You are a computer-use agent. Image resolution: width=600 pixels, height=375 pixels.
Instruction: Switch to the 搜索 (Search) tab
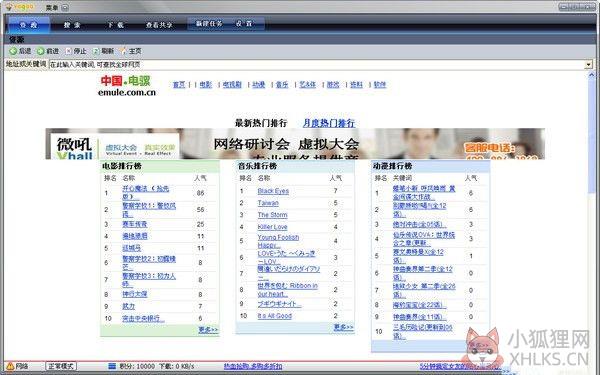72,24
